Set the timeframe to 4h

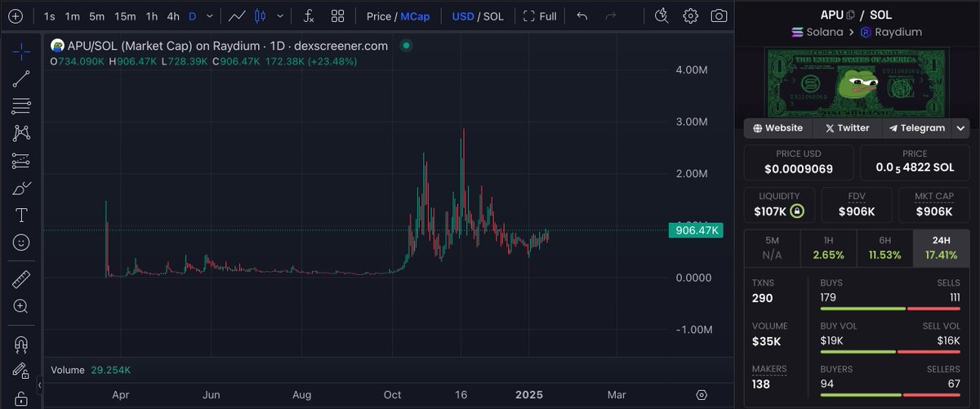tap(173, 16)
